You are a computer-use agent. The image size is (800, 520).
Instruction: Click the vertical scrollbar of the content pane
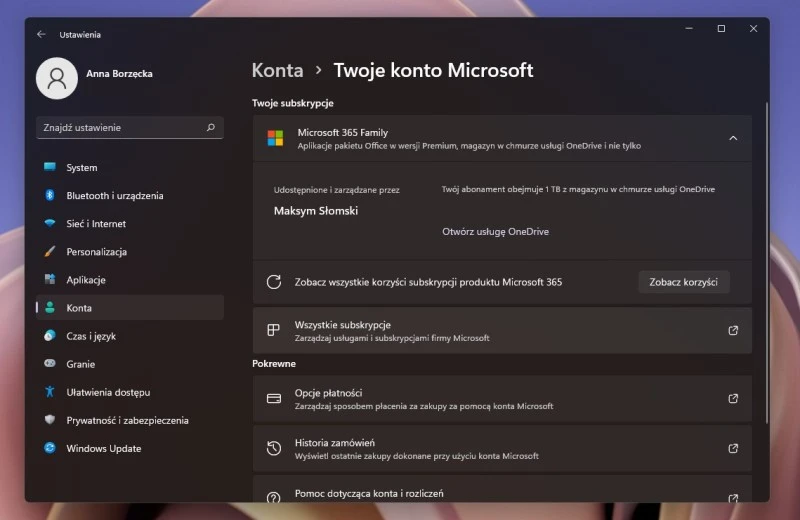(x=766, y=263)
